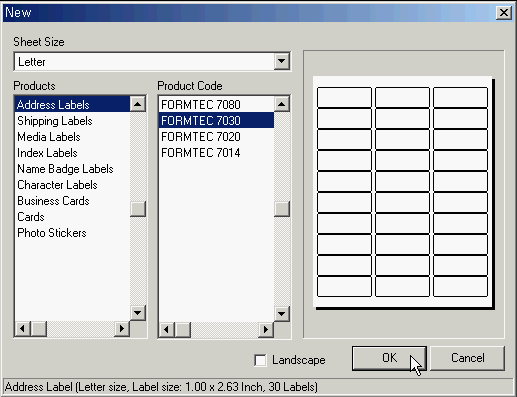517x397 pixels.
Task: Select Address Labels in Products list
Action: click(72, 104)
